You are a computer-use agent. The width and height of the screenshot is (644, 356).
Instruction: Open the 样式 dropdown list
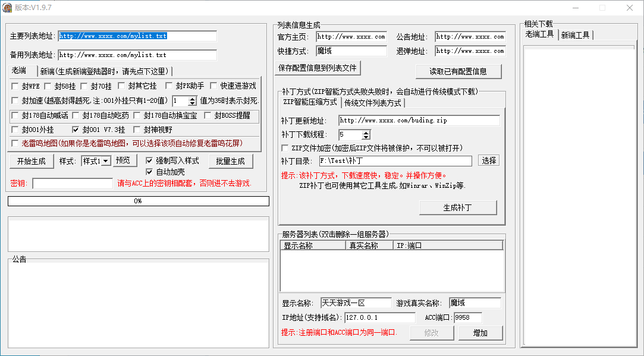[106, 161]
